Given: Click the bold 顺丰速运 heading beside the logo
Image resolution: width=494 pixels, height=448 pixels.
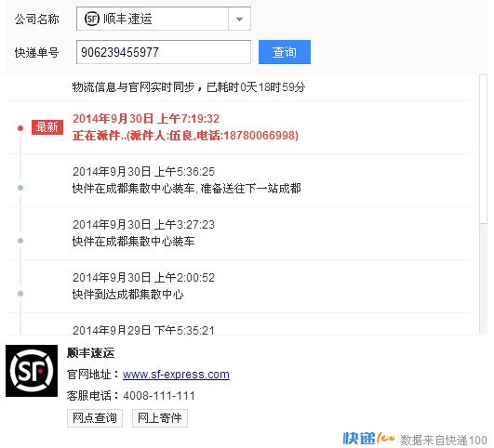Looking at the screenshot, I should (x=91, y=353).
